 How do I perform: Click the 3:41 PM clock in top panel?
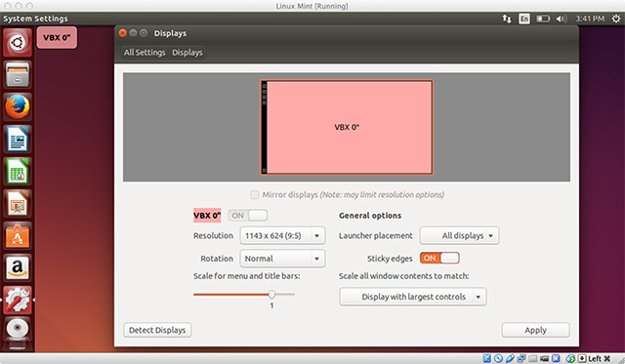point(590,19)
